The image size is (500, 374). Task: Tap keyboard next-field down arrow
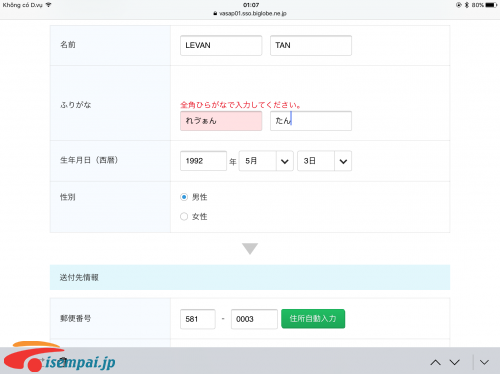(x=455, y=362)
